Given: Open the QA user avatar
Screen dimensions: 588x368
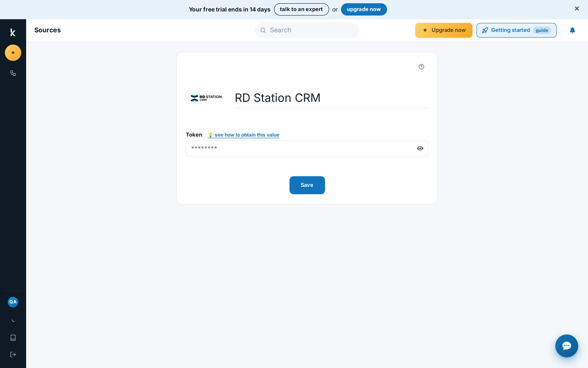Looking at the screenshot, I should [x=13, y=302].
